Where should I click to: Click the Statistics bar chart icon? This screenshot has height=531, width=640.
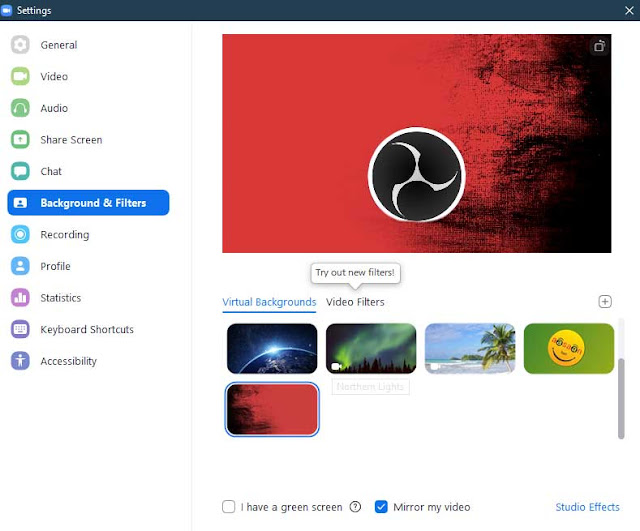20,298
